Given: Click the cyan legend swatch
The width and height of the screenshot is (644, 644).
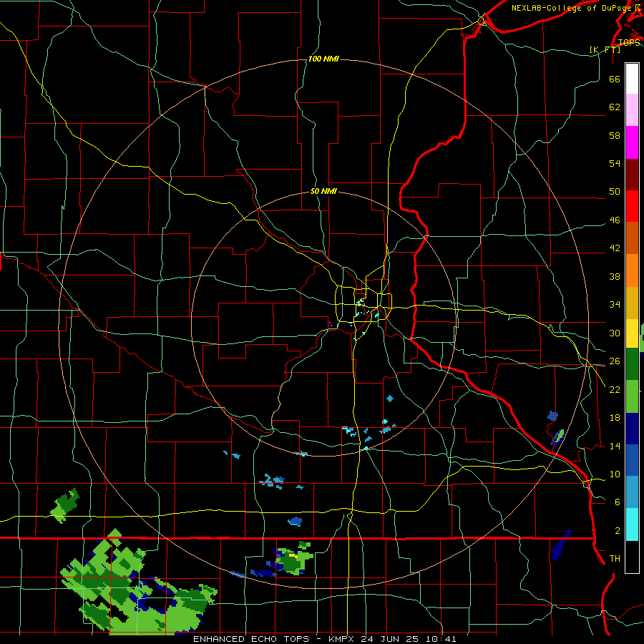Looking at the screenshot, I should [x=632, y=525].
